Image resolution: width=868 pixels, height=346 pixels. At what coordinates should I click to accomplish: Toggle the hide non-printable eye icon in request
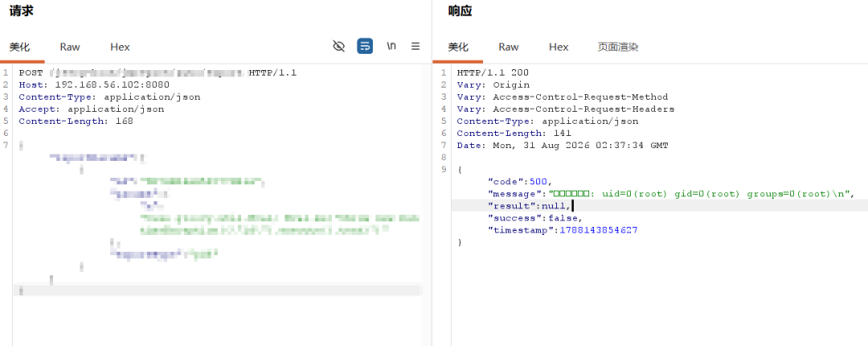[339, 46]
